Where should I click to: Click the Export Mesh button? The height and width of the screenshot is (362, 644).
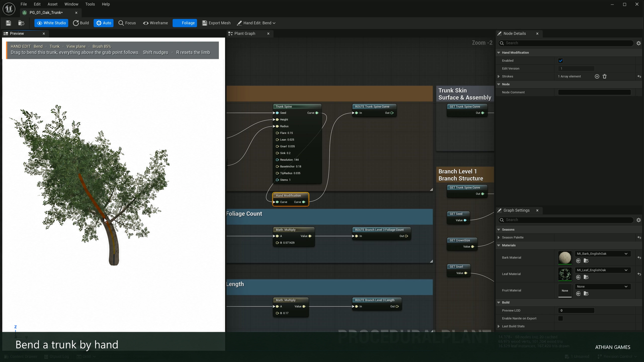[216, 23]
